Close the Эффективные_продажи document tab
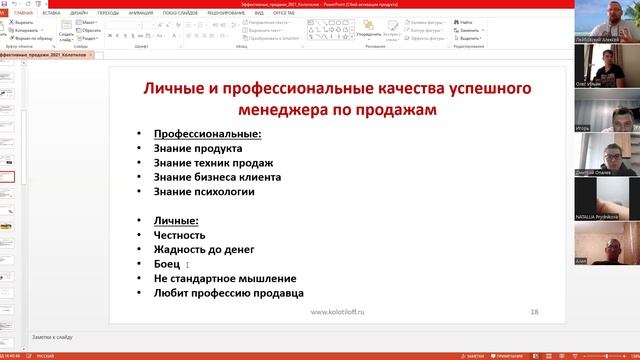The width and height of the screenshot is (640, 360). point(91,55)
